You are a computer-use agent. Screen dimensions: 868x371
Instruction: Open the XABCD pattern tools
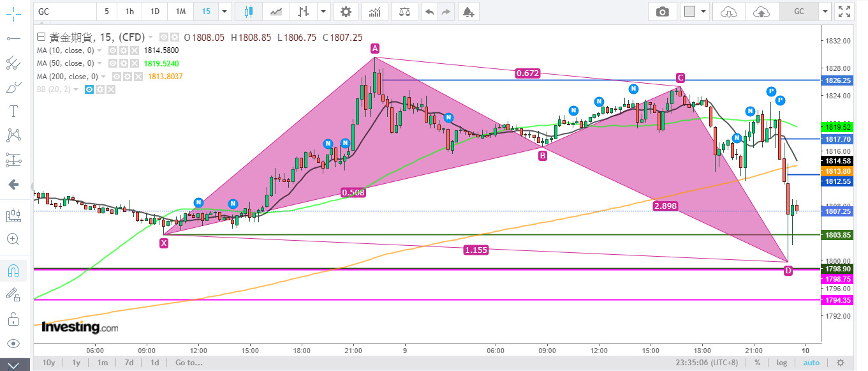pyautogui.click(x=13, y=135)
